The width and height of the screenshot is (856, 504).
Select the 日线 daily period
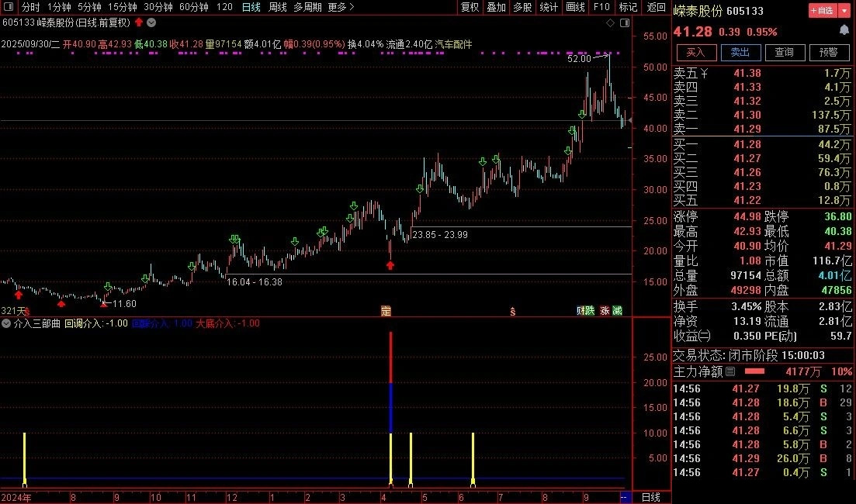coord(251,7)
